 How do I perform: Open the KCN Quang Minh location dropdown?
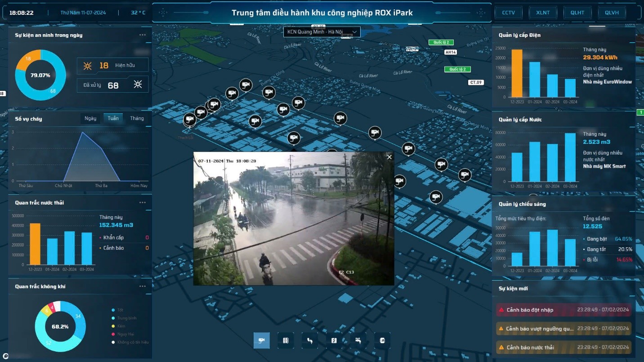pyautogui.click(x=322, y=32)
